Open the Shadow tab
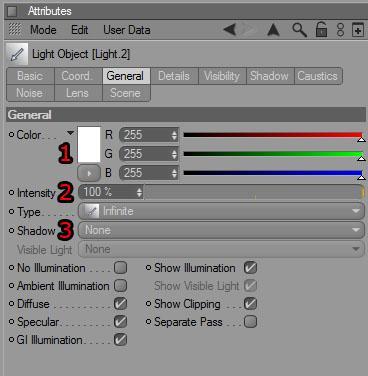The image size is (368, 376). pyautogui.click(x=269, y=76)
